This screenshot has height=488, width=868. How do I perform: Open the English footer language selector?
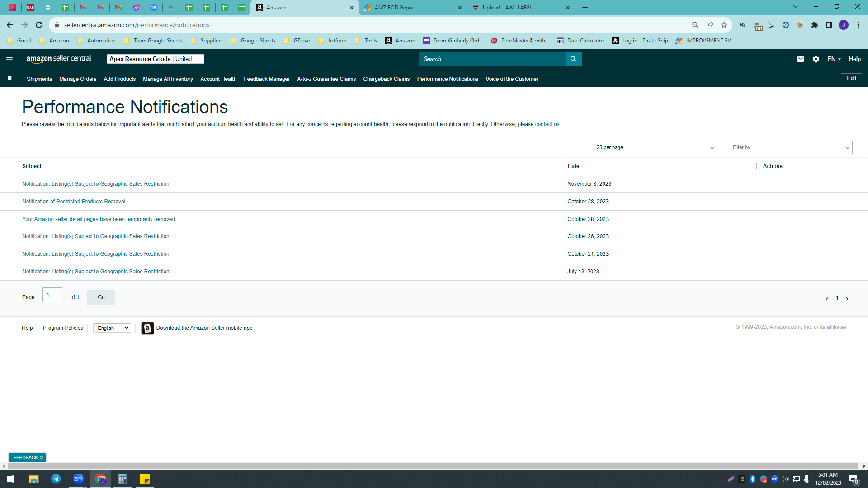pyautogui.click(x=112, y=328)
